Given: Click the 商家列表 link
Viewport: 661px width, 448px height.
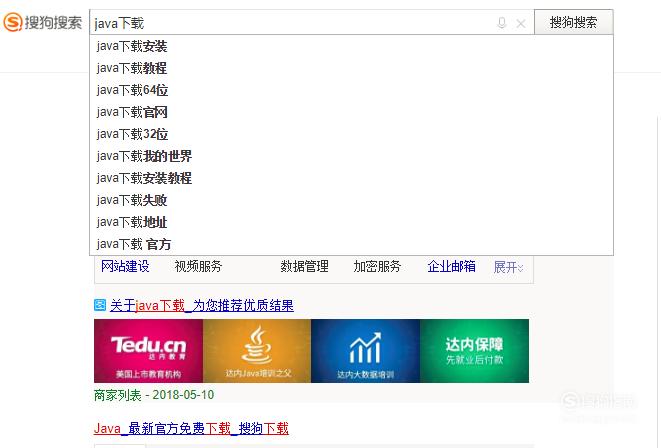Looking at the screenshot, I should coord(118,395).
